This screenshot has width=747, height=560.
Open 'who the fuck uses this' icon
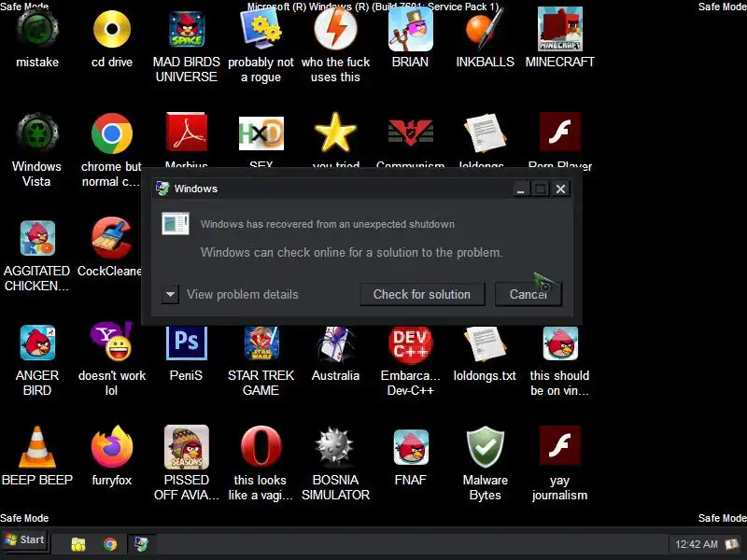coord(335,29)
